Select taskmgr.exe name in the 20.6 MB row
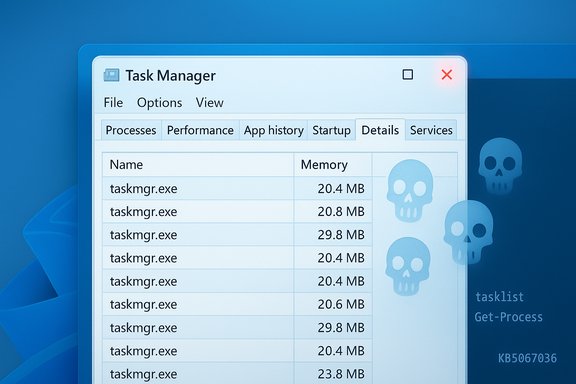Viewport: 576px width, 384px height. coord(143,305)
